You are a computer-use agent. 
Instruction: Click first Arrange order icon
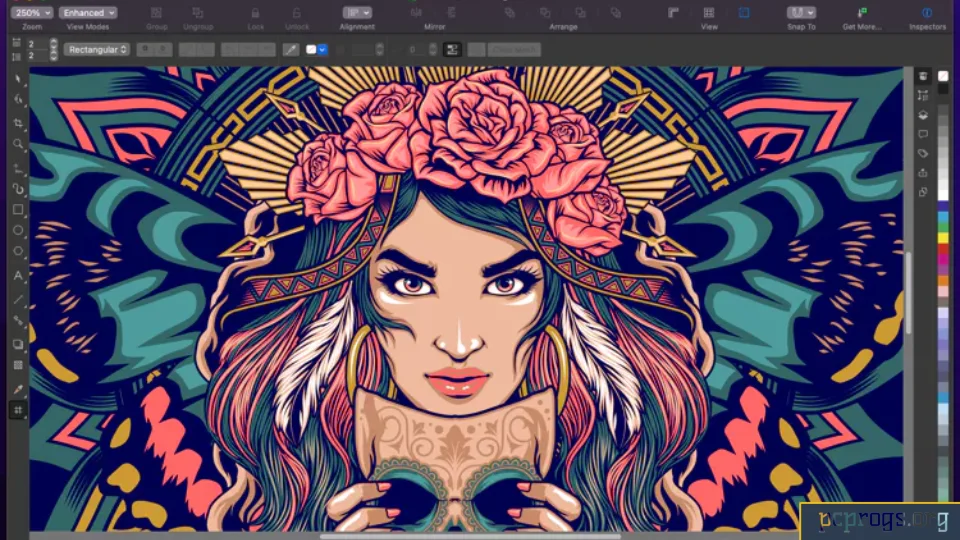(509, 12)
